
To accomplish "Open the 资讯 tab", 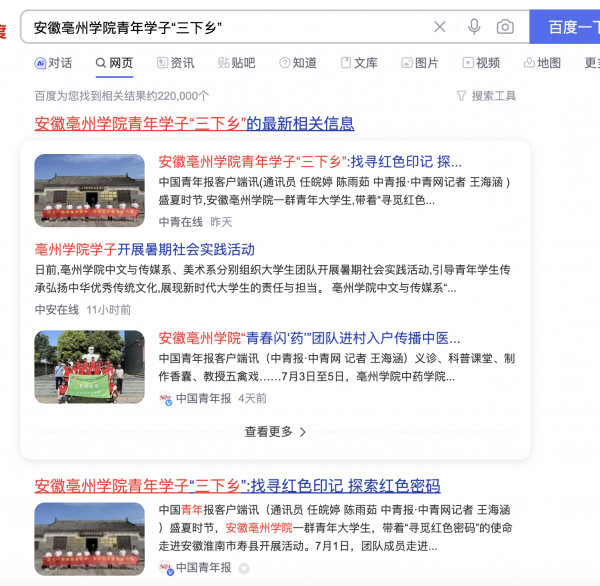I will tap(176, 63).
